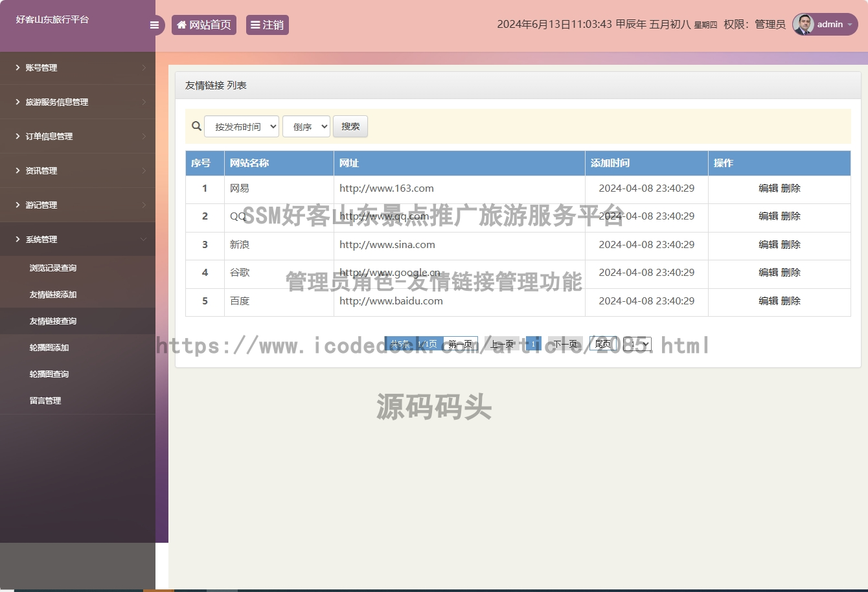The image size is (868, 592).
Task: Click the 第一页 pagination button
Action: tap(461, 344)
